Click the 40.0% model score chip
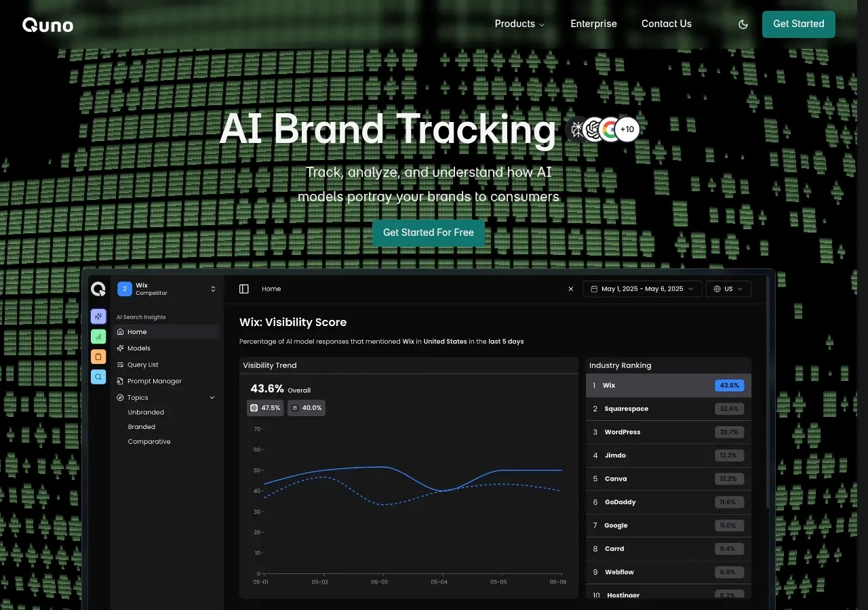Image resolution: width=868 pixels, height=610 pixels. (307, 408)
